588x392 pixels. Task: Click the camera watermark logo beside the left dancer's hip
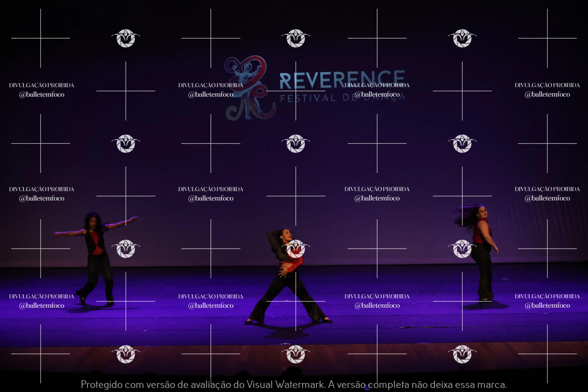(x=126, y=249)
